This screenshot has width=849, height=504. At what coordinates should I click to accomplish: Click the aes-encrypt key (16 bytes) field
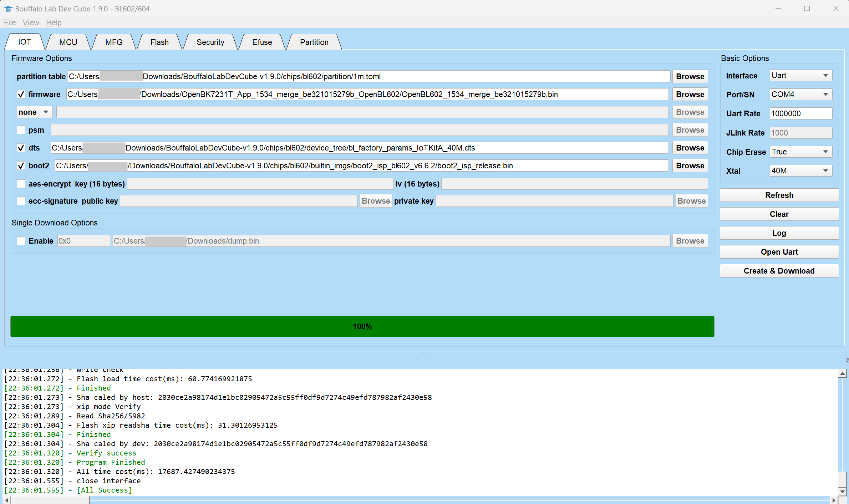(260, 184)
